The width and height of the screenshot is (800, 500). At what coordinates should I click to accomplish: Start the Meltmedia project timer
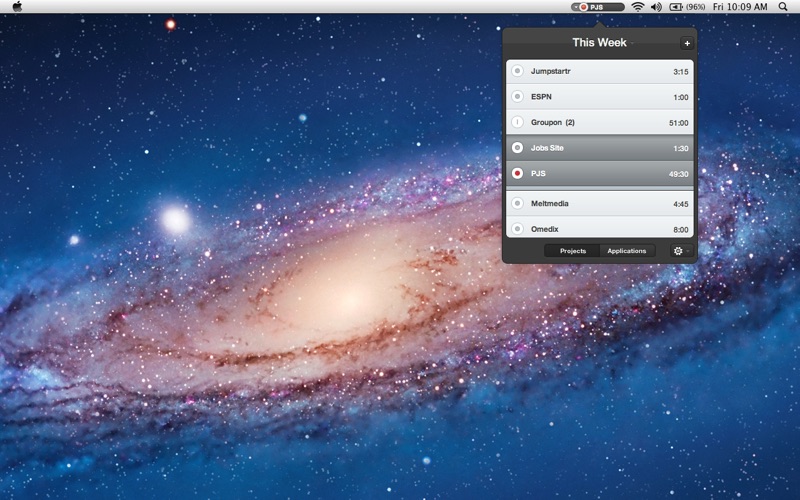click(x=517, y=203)
